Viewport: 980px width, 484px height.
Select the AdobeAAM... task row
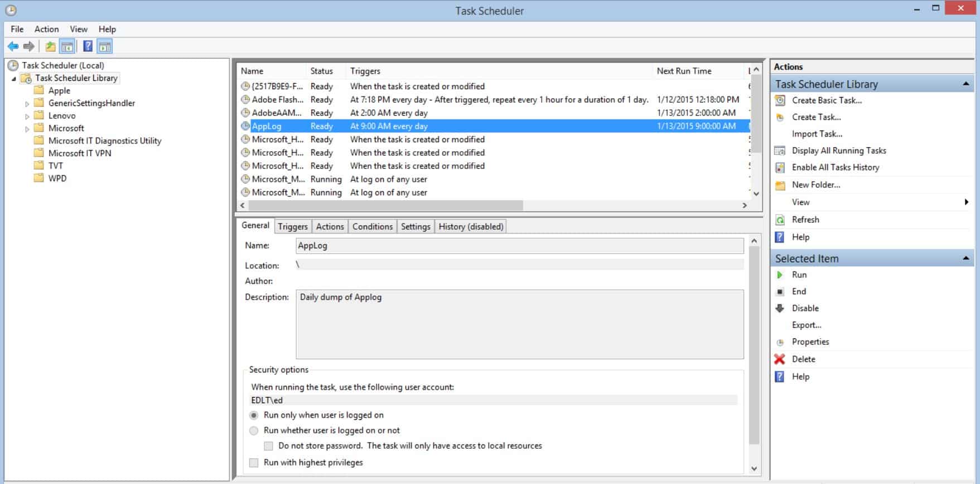coord(494,113)
